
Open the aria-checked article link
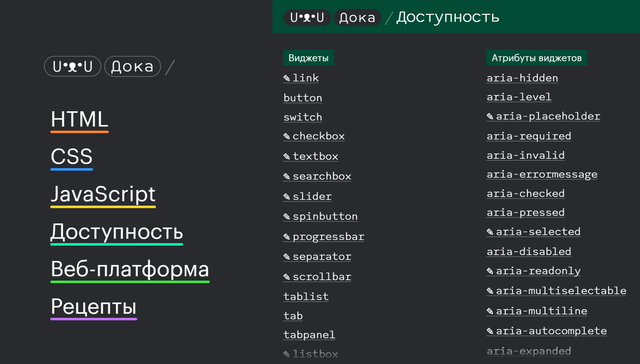pos(525,193)
